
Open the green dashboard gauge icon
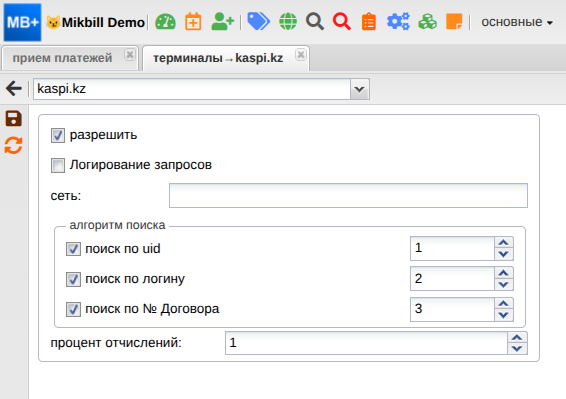(165, 22)
